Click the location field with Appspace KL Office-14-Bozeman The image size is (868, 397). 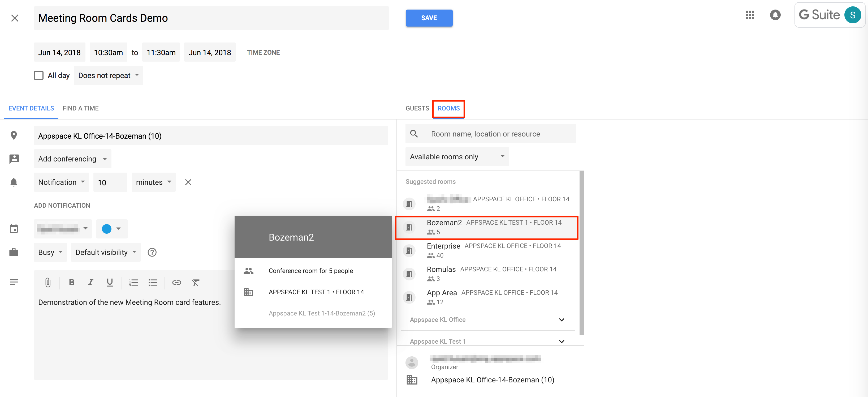click(x=211, y=136)
